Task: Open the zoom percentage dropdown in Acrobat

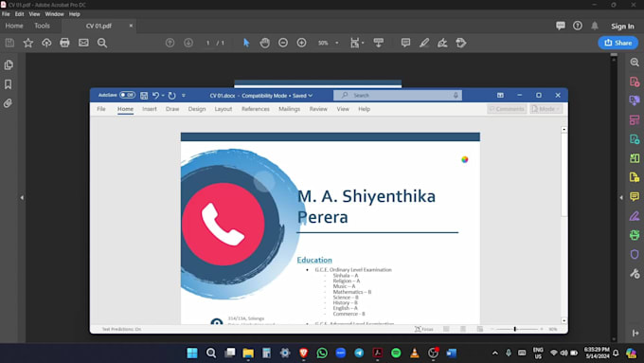Action: pyautogui.click(x=337, y=43)
